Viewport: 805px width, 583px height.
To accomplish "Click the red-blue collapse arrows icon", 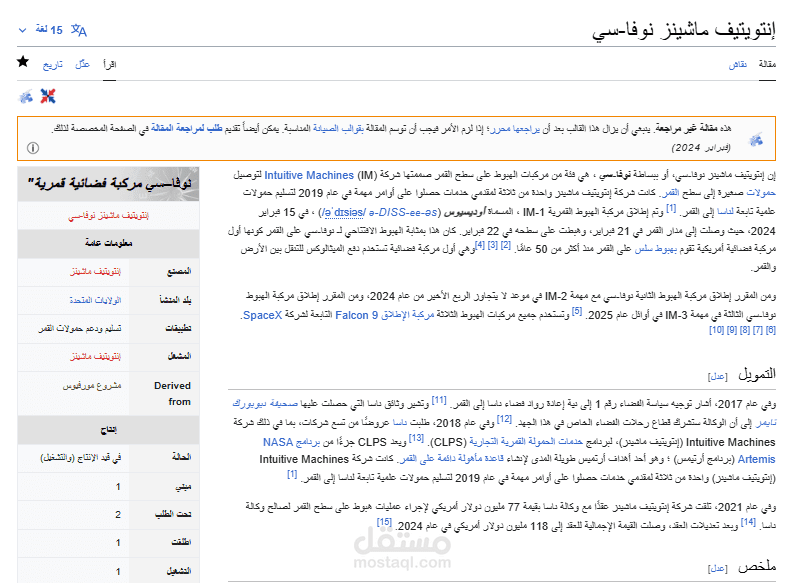I will (x=48, y=96).
